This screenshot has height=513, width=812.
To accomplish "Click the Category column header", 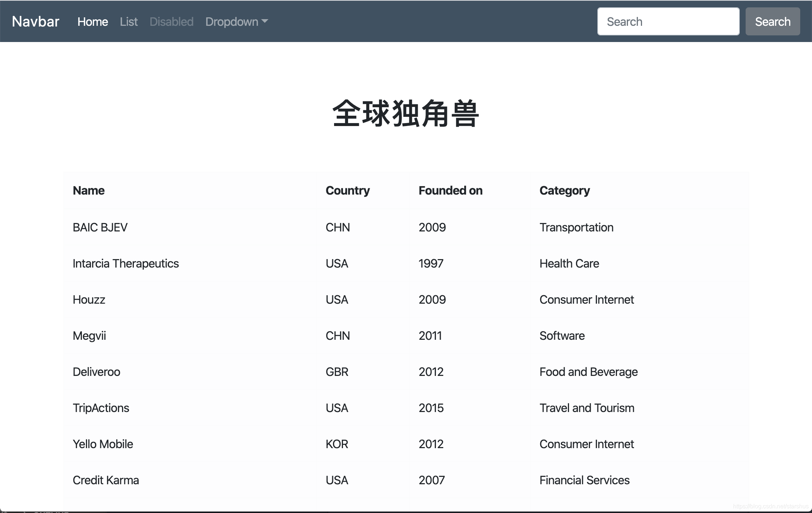I will click(x=565, y=191).
